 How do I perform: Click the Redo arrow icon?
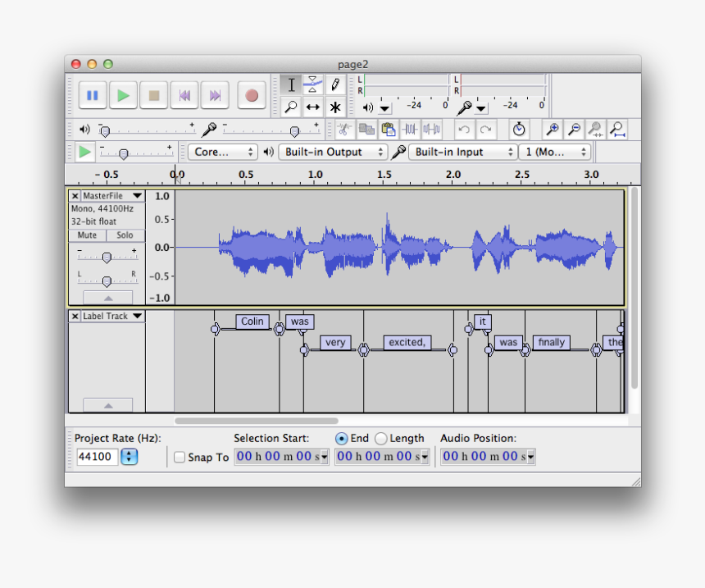click(485, 130)
